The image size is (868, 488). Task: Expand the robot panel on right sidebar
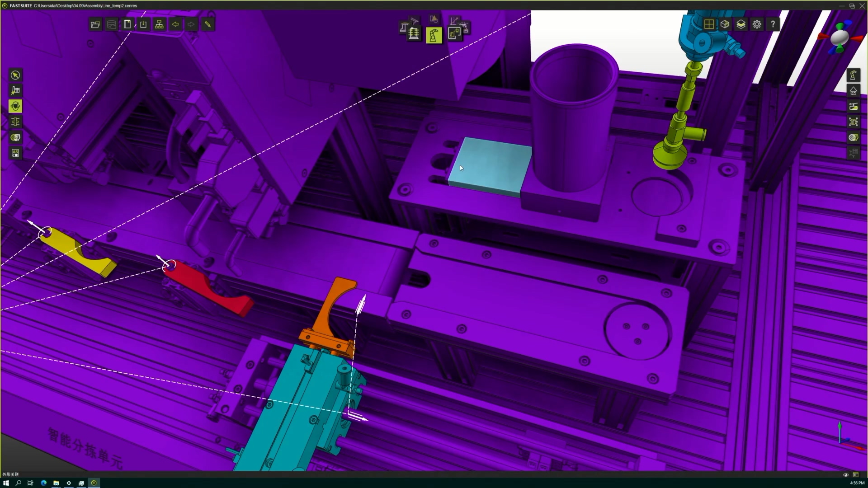pos(853,75)
